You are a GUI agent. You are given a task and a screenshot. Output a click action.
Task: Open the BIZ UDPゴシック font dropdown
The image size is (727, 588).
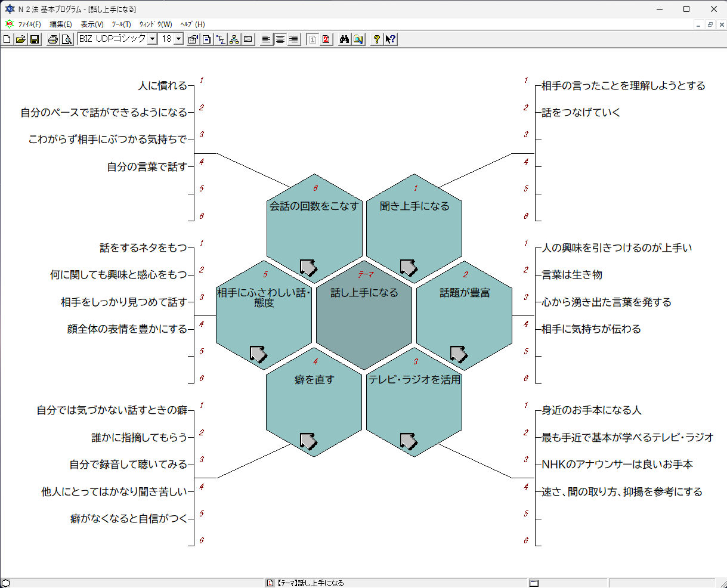coord(152,39)
